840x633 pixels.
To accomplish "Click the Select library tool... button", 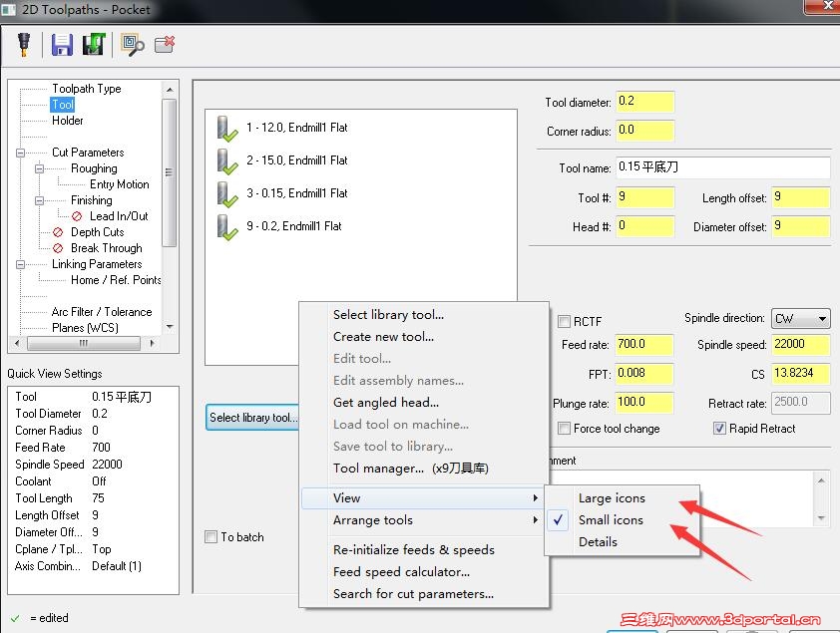I will [x=252, y=418].
